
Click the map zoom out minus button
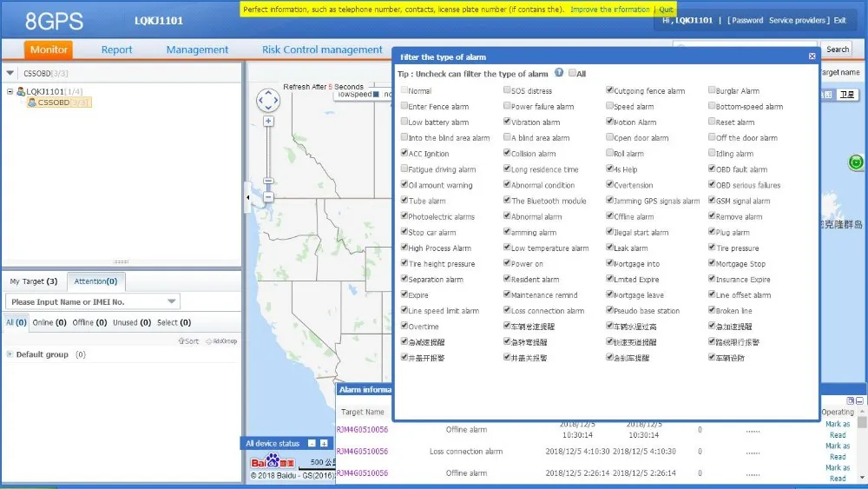pyautogui.click(x=268, y=197)
